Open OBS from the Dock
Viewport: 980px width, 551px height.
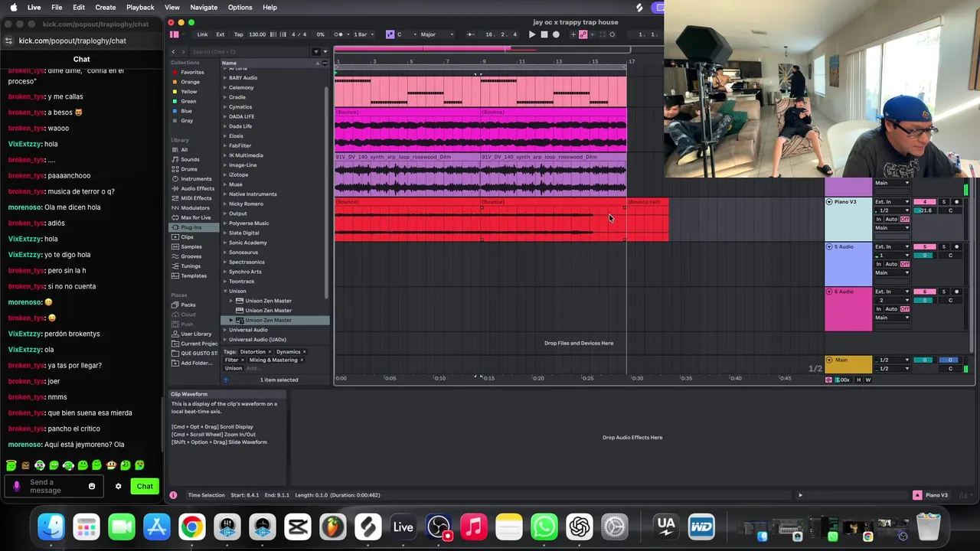click(439, 527)
